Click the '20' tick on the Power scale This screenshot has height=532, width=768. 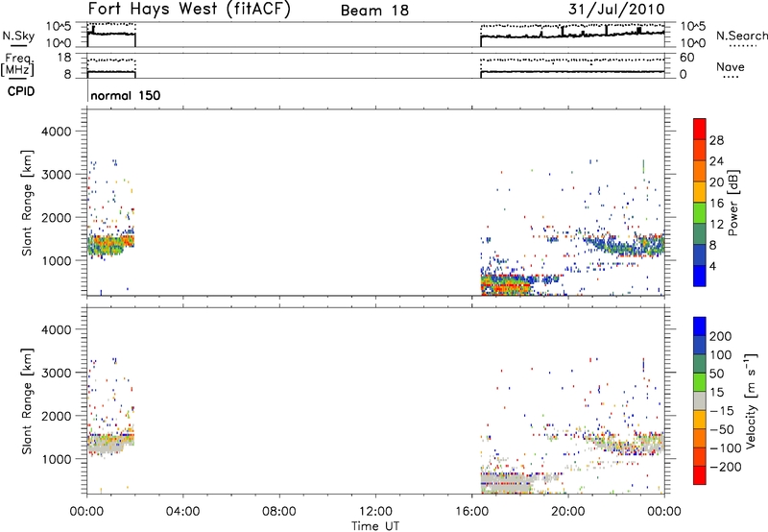(716, 182)
